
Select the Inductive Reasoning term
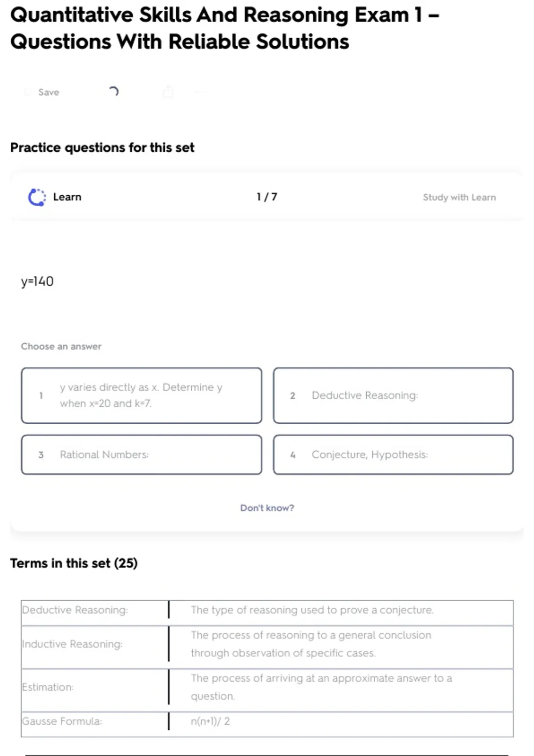coord(72,644)
